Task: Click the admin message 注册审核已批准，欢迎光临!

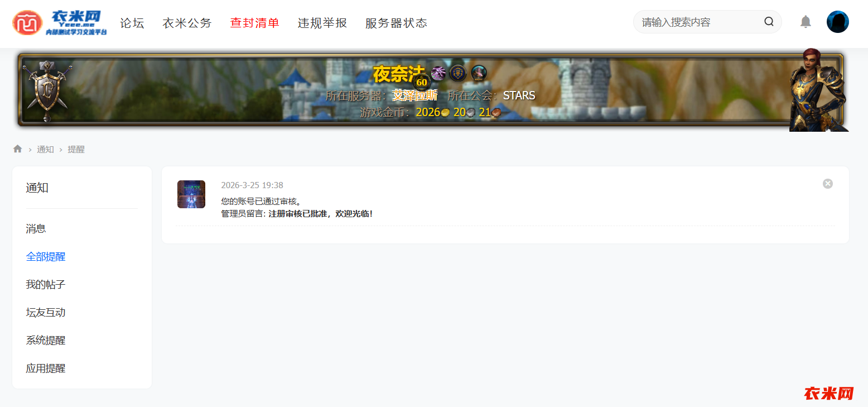Action: tap(321, 213)
